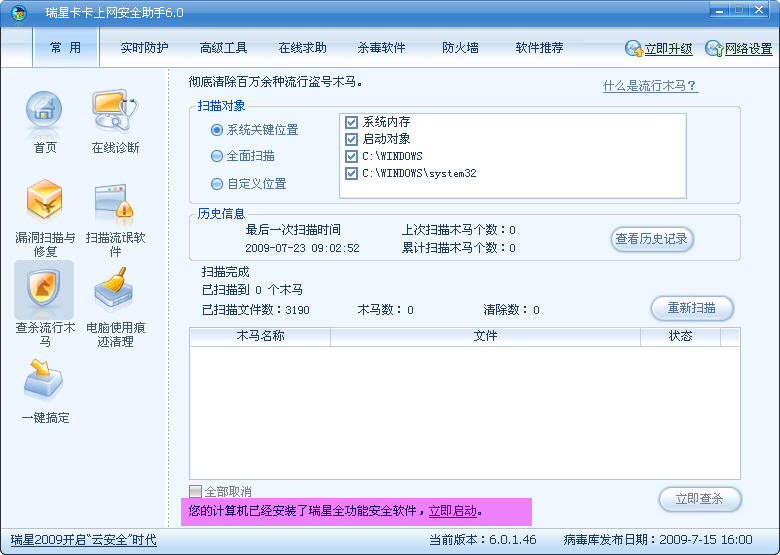Image resolution: width=780 pixels, height=555 pixels.
Task: Select 全面扫描 full scan radio option
Action: [217, 156]
